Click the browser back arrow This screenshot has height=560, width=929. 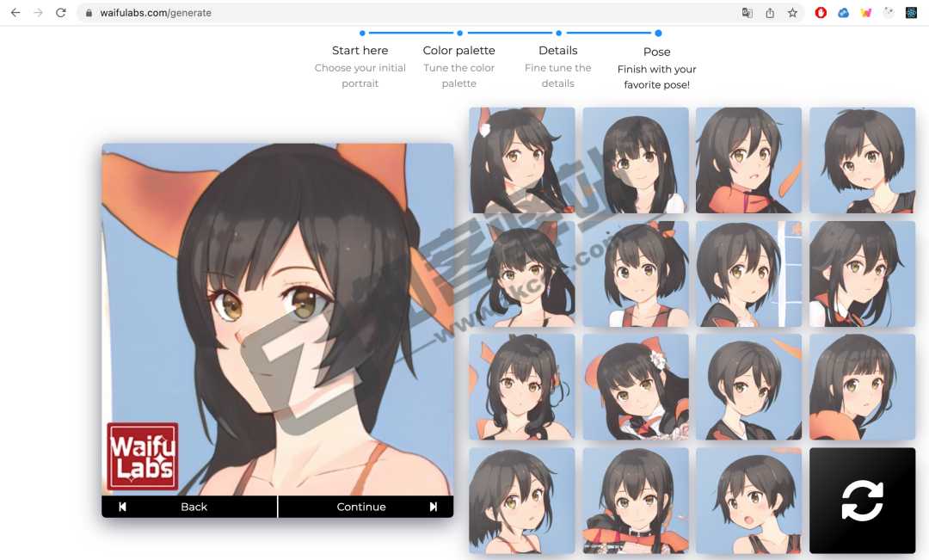click(x=15, y=12)
